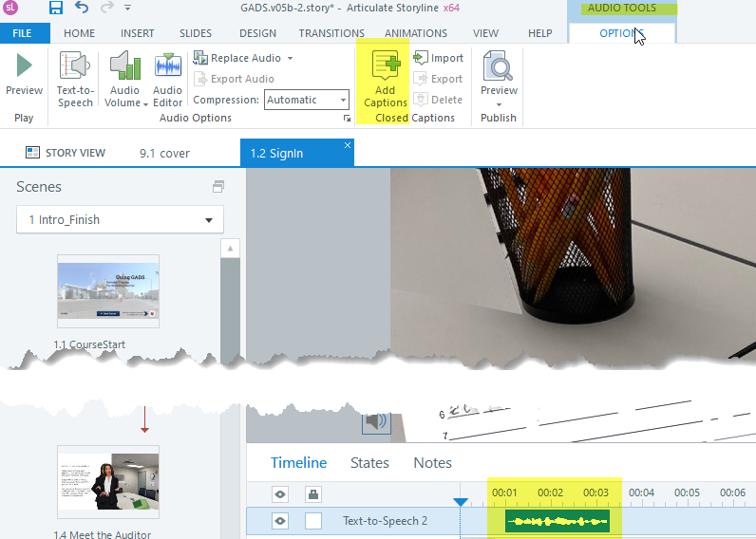Open the Text-to-Speech tool

point(75,80)
